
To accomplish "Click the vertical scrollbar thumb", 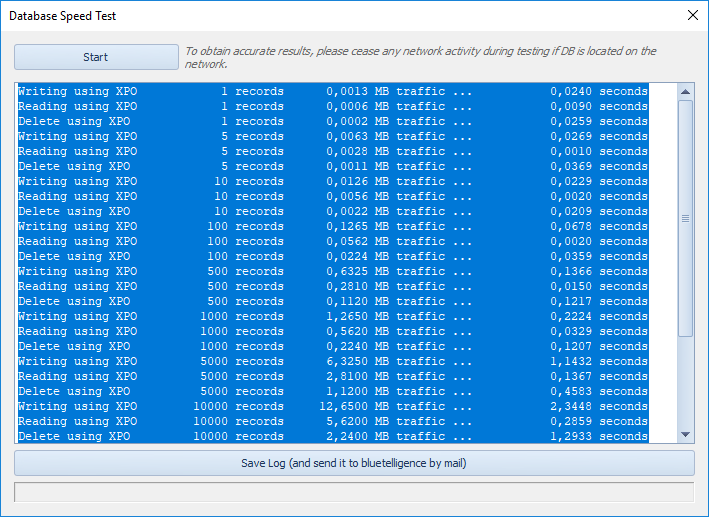I will [685, 217].
